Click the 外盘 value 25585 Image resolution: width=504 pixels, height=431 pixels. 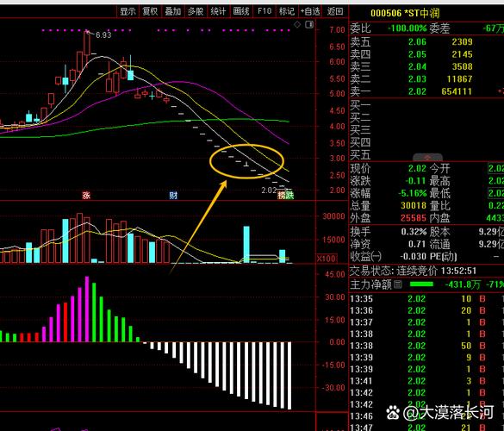[x=414, y=218]
